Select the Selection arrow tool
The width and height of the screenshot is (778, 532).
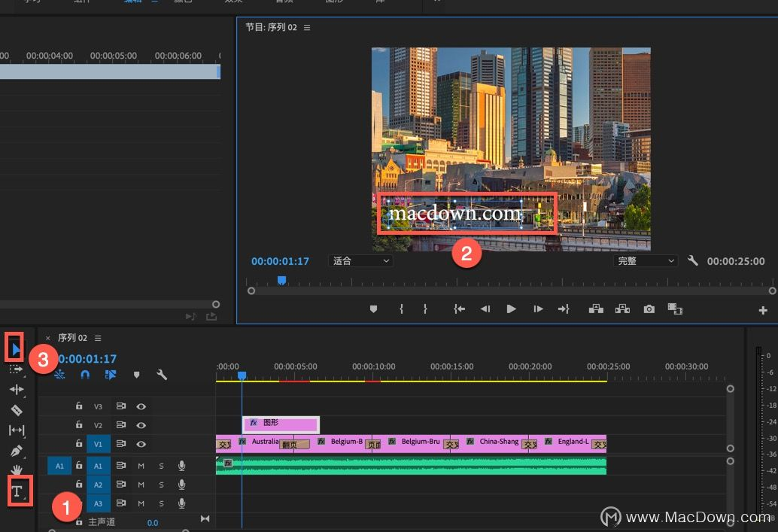pos(16,349)
